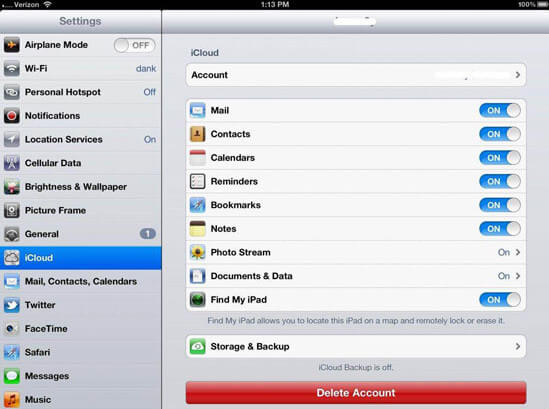
Task: Tap the Mail, Contacts, Calendars envelope icon
Action: coord(12,282)
